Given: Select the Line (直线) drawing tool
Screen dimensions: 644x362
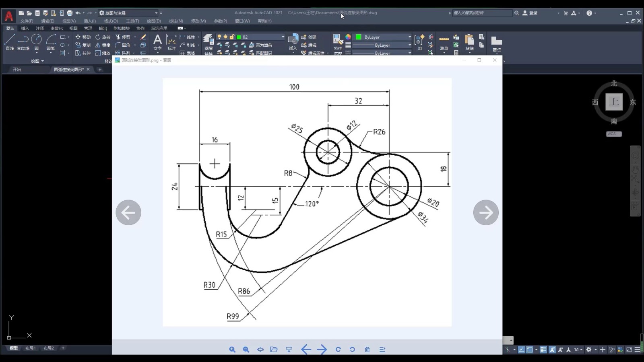Looking at the screenshot, I should 10,42.
